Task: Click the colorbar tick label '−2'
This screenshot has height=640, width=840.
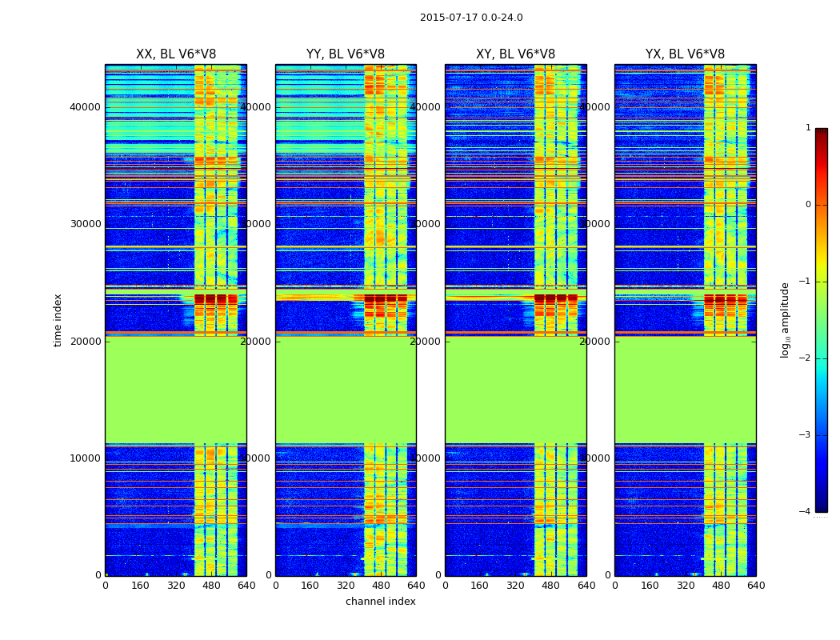Action: [x=806, y=358]
